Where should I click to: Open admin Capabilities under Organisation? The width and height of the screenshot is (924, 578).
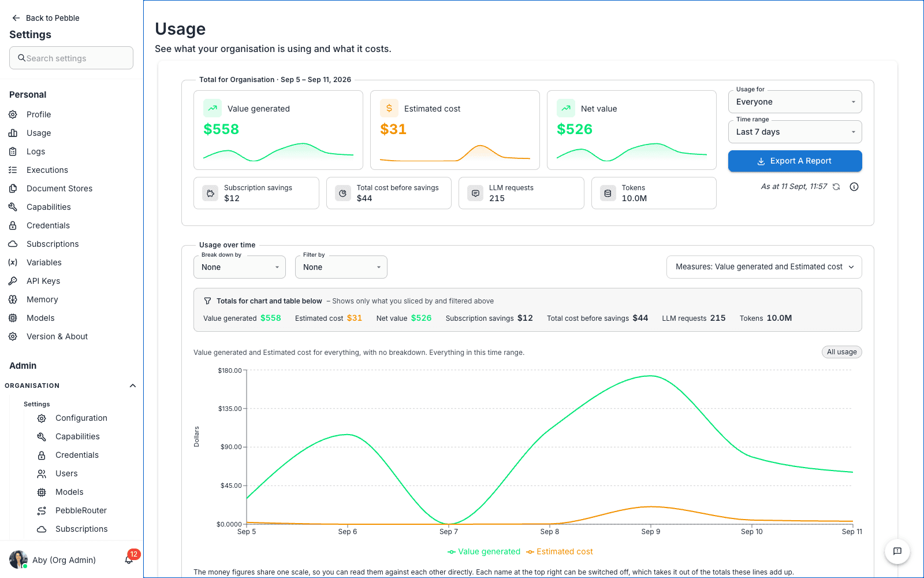pos(77,437)
